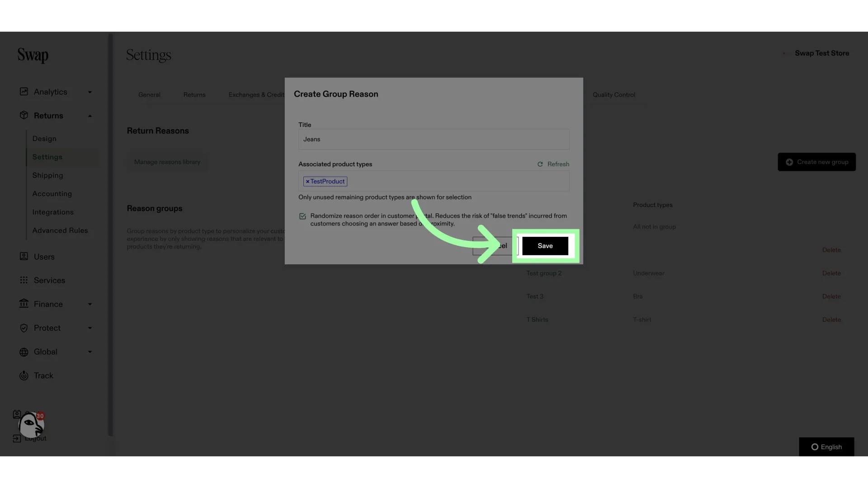Delete the Test 3 row
The height and width of the screenshot is (488, 868).
[831, 296]
